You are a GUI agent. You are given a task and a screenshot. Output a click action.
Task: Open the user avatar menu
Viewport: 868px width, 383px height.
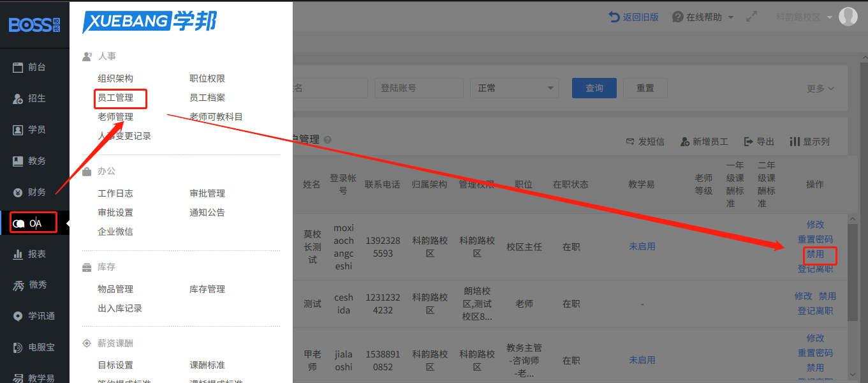[848, 17]
